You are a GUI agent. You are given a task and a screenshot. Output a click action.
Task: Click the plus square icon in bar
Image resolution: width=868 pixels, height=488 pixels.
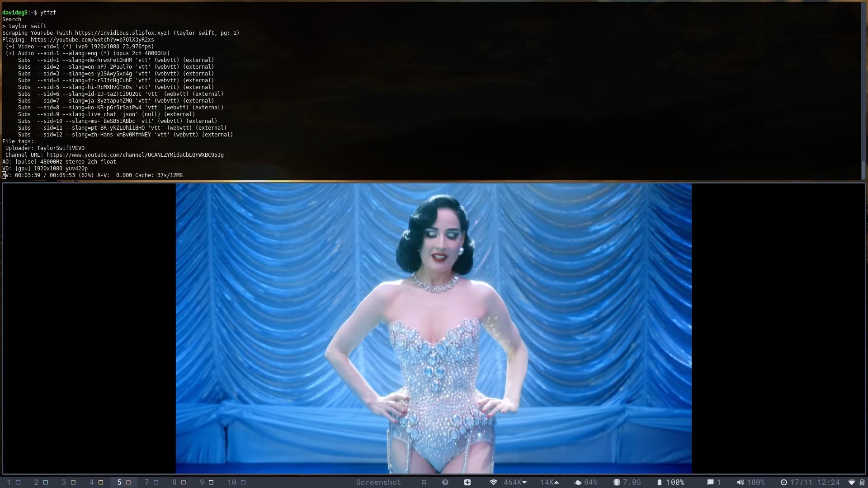pyautogui.click(x=467, y=482)
